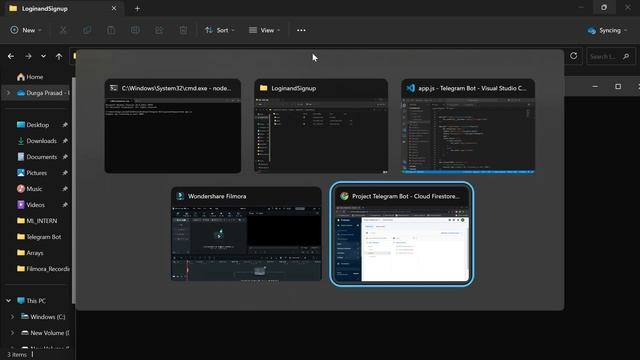640x360 pixels.
Task: Open Desktop in quick access
Action: [x=33, y=125]
